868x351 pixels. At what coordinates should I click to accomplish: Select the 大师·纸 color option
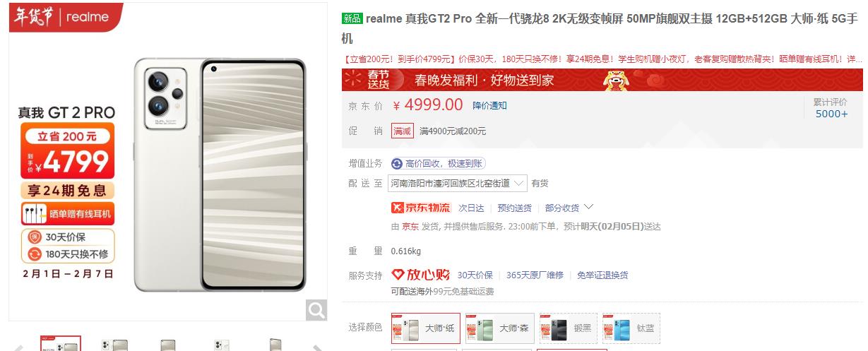click(426, 328)
